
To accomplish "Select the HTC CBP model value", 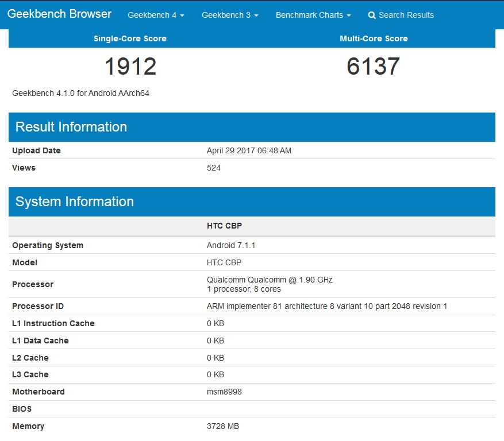I will coord(224,262).
